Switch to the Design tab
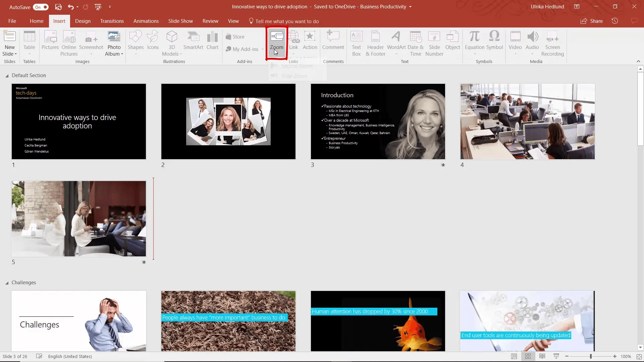 (x=83, y=21)
